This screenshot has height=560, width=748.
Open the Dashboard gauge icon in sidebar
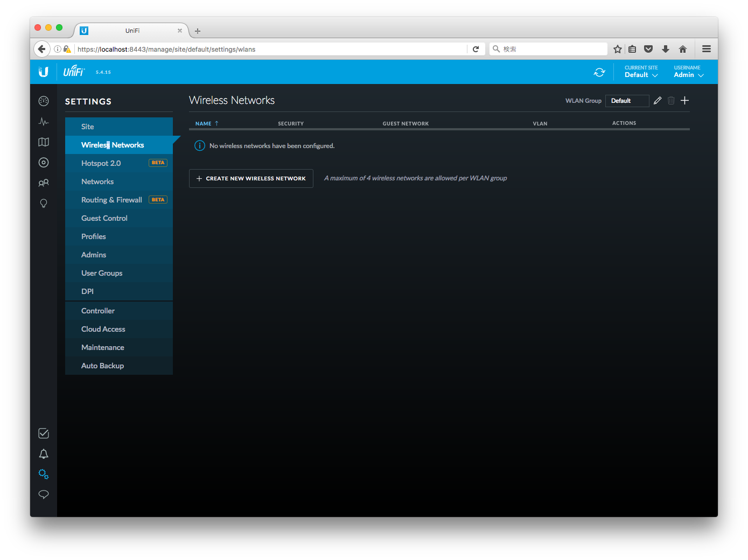point(44,101)
